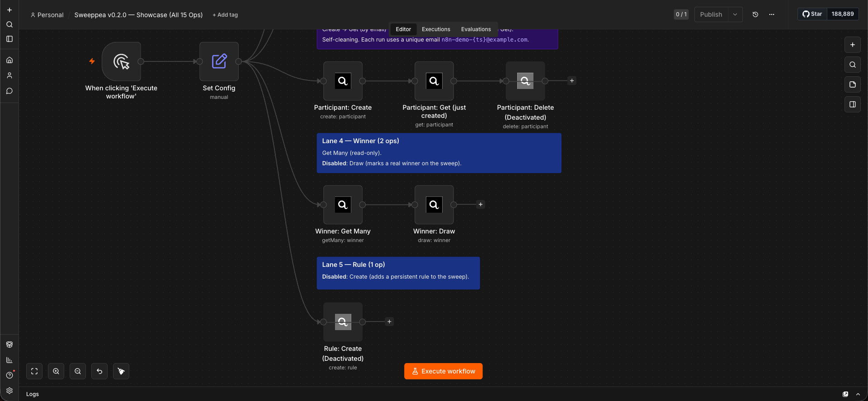Open the three-dots more options menu

[x=772, y=14]
